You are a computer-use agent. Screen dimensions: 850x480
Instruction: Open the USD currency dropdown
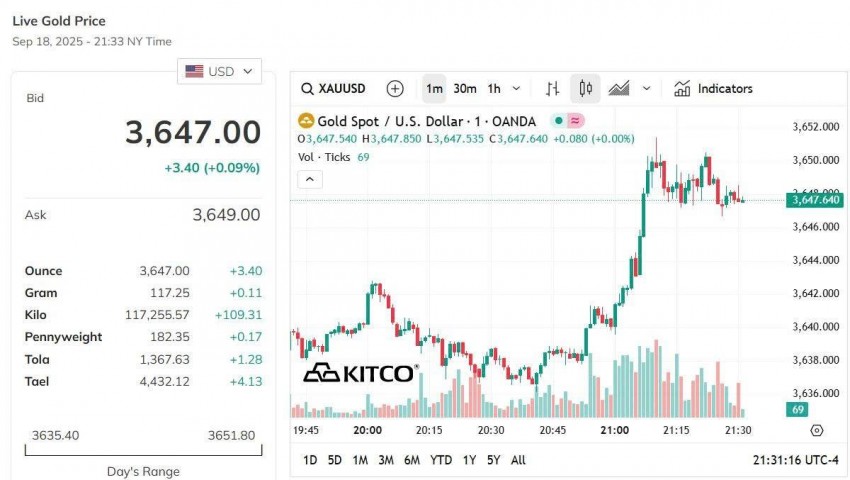click(x=220, y=71)
